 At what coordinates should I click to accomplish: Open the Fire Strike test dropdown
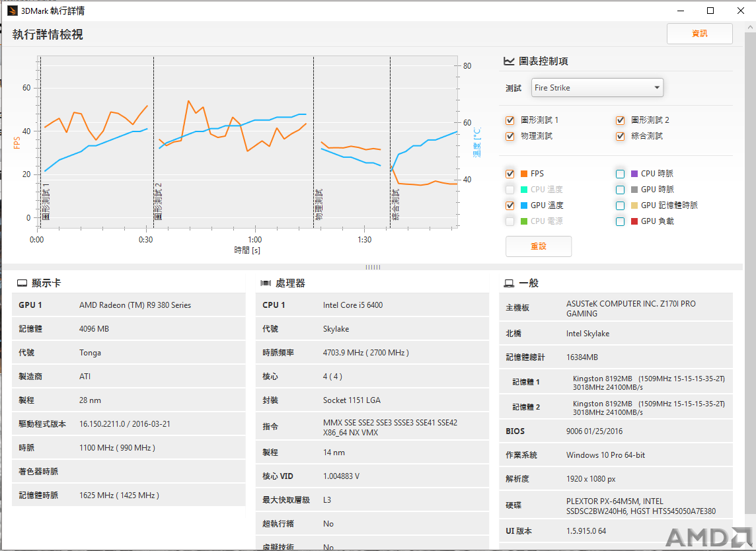597,88
